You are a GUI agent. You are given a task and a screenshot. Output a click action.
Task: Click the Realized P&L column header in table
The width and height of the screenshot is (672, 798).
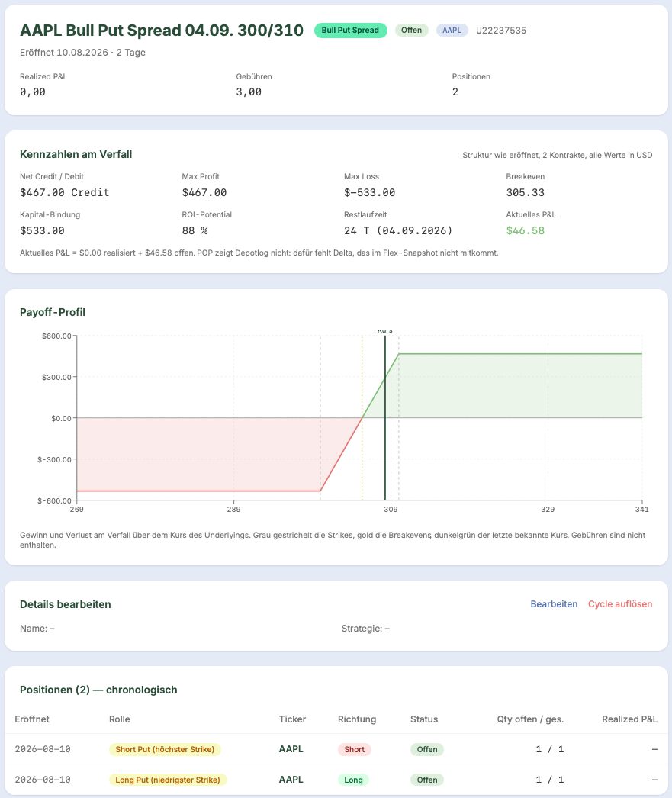(630, 719)
